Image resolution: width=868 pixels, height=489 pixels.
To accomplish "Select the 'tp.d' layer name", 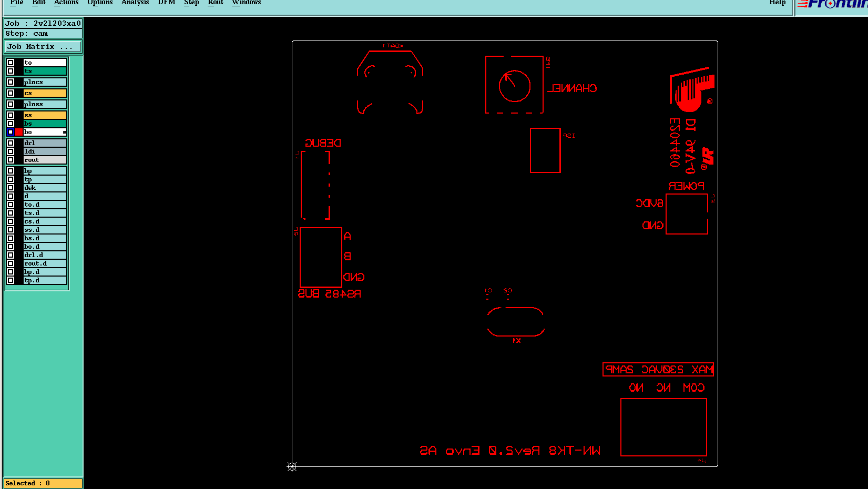I will coord(45,280).
